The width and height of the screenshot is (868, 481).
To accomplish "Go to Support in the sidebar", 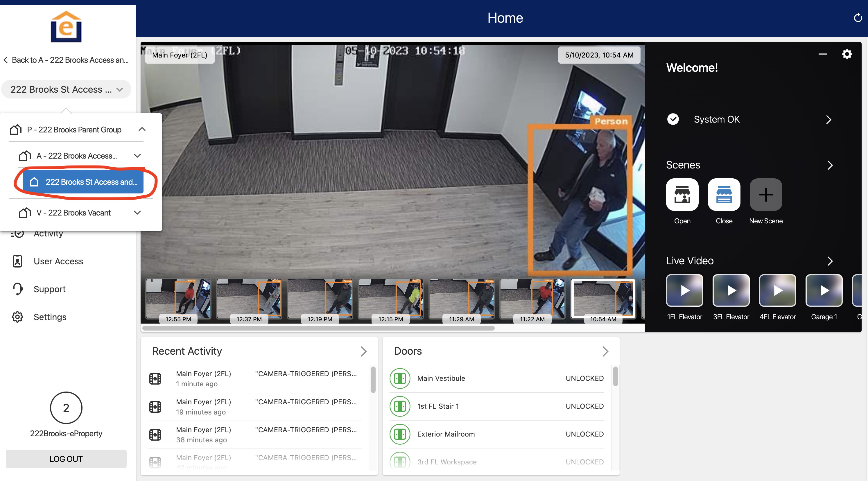I will 50,289.
